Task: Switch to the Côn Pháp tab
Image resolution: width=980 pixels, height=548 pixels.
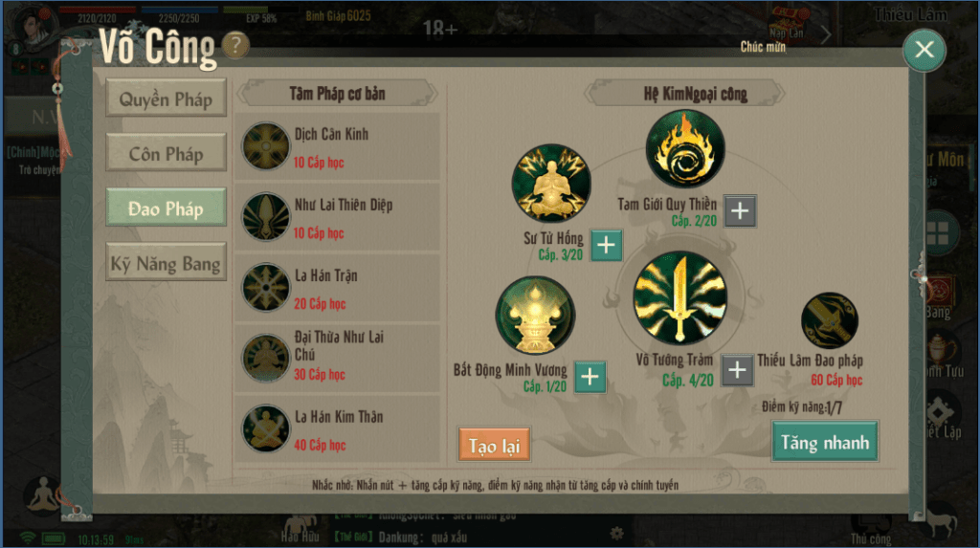Action: (167, 152)
